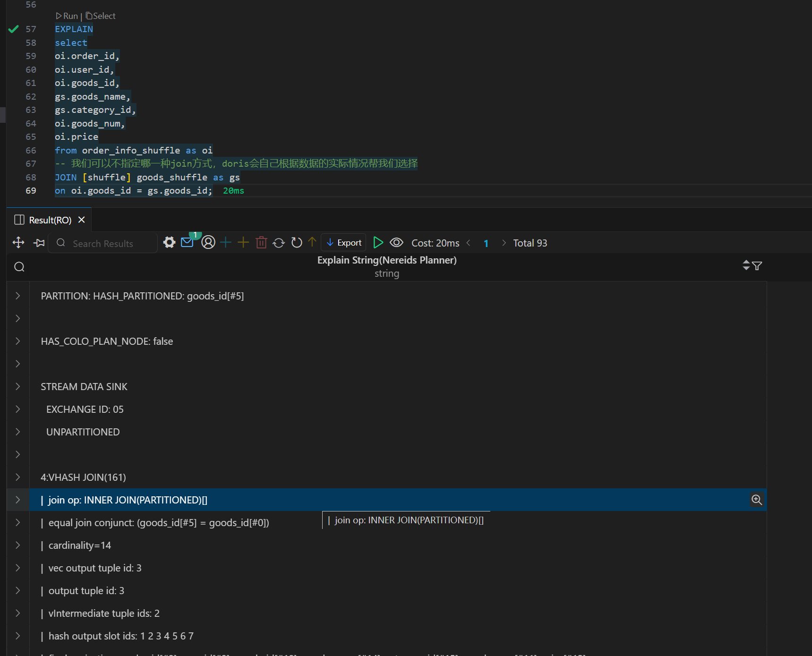Expand the HAS_COLO_PLAN_NODE: false row chevron
812x656 pixels.
[18, 341]
